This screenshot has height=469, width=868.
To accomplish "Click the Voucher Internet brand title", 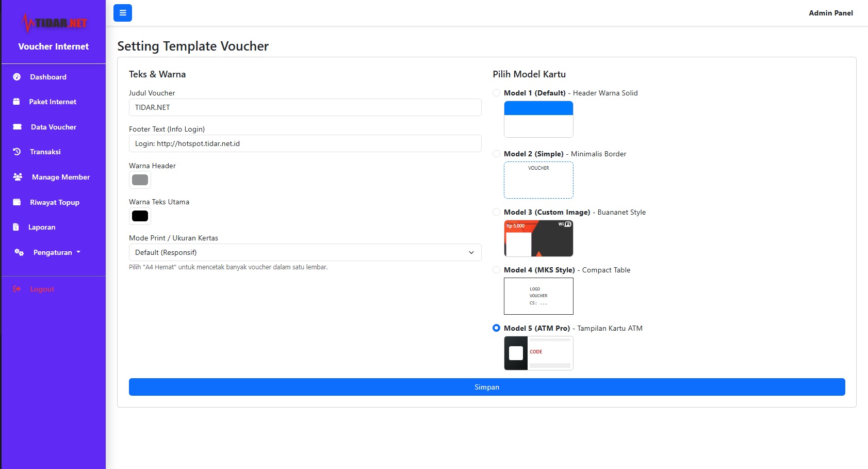I will (54, 46).
